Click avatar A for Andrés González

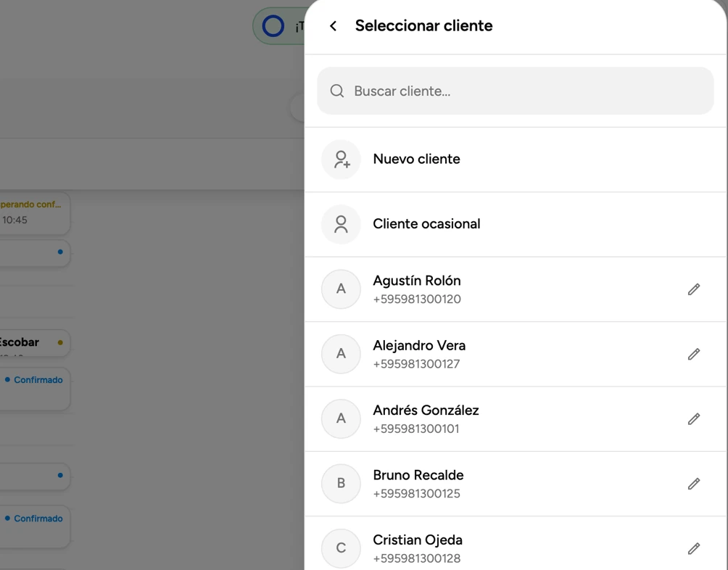click(342, 418)
